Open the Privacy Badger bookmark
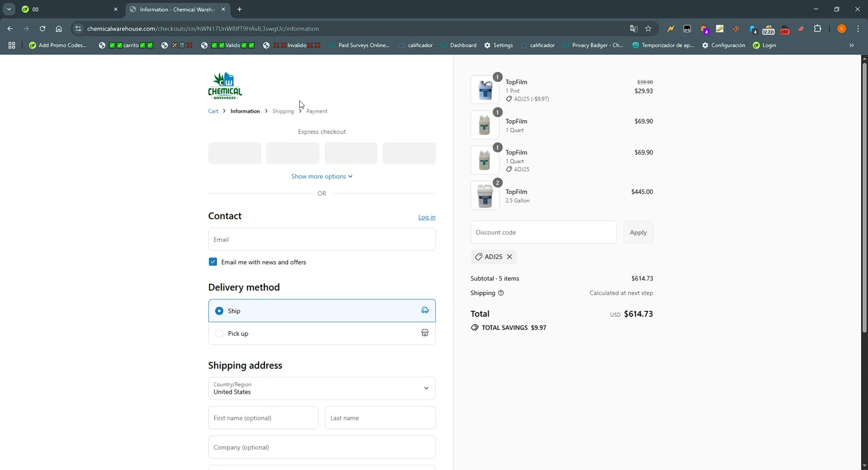This screenshot has width=868, height=470. coord(593,45)
